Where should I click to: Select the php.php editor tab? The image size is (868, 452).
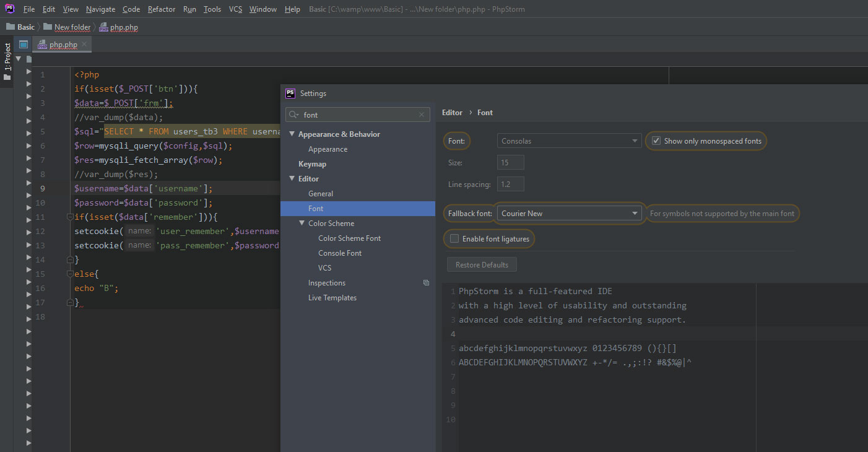pos(62,44)
